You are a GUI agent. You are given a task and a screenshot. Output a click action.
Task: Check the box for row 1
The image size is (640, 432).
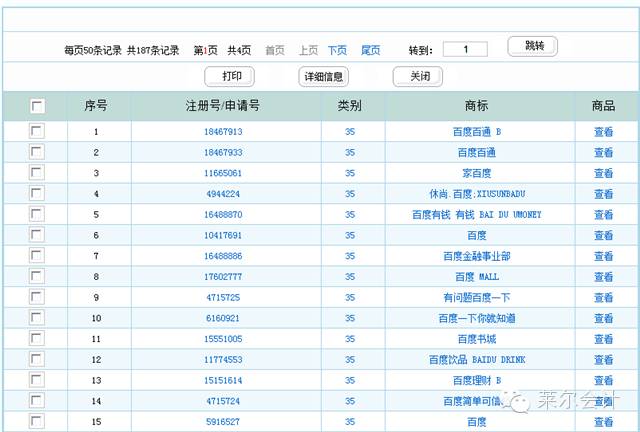click(x=37, y=131)
